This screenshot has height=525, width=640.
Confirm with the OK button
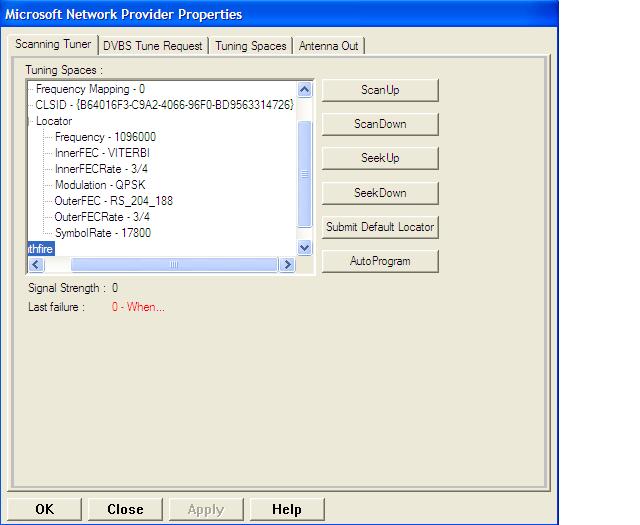coord(44,509)
